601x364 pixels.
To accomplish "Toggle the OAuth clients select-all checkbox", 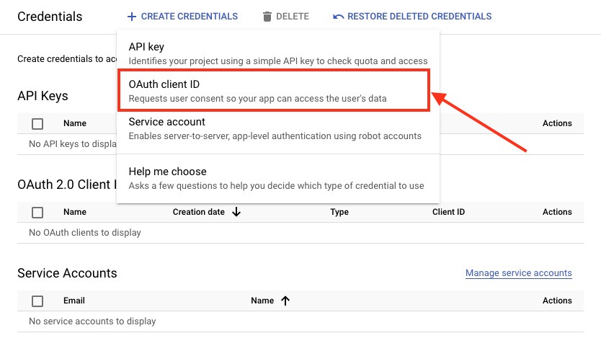I will click(x=37, y=213).
